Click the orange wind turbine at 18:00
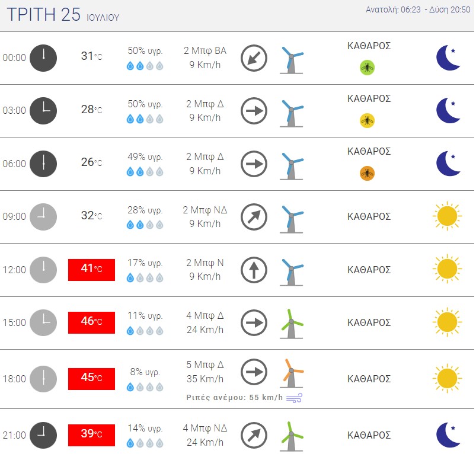This screenshot has height=454, width=476. point(292,373)
